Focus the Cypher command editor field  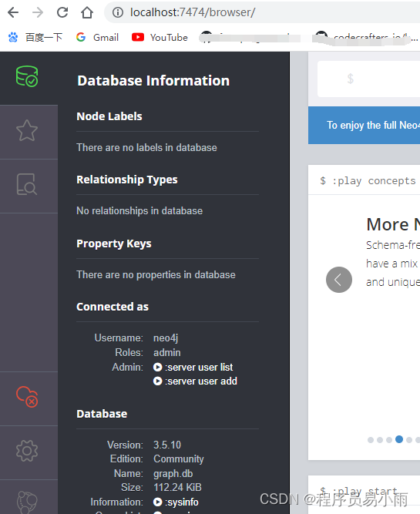click(x=369, y=79)
